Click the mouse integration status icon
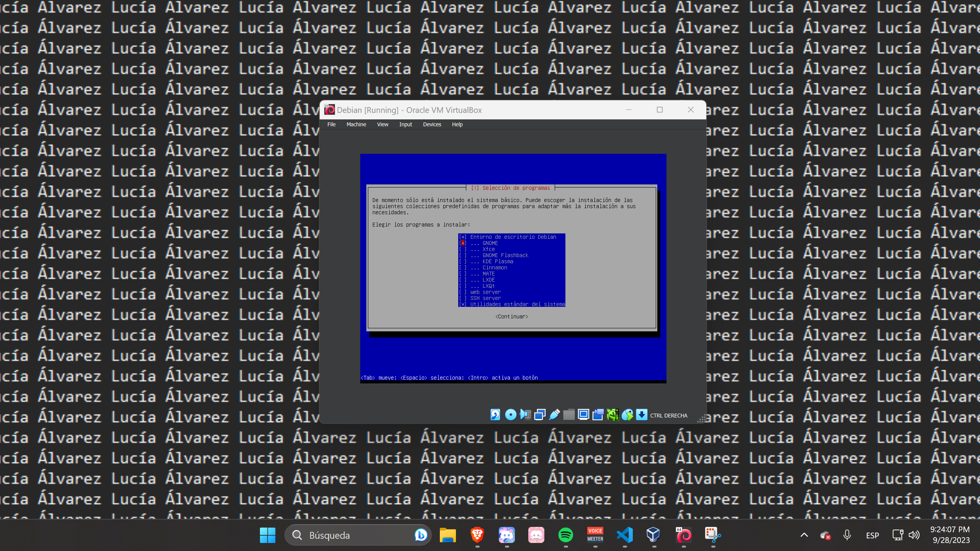 (627, 415)
